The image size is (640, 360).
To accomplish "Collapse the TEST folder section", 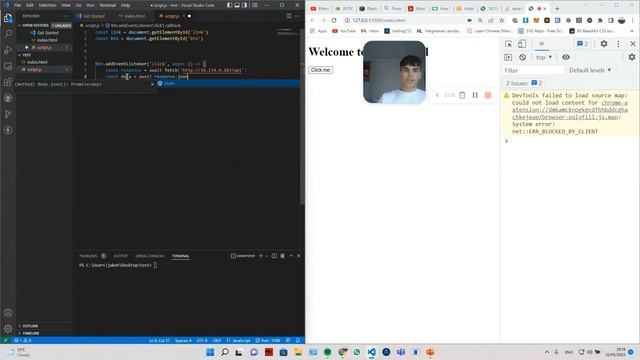I will click(x=24, y=55).
